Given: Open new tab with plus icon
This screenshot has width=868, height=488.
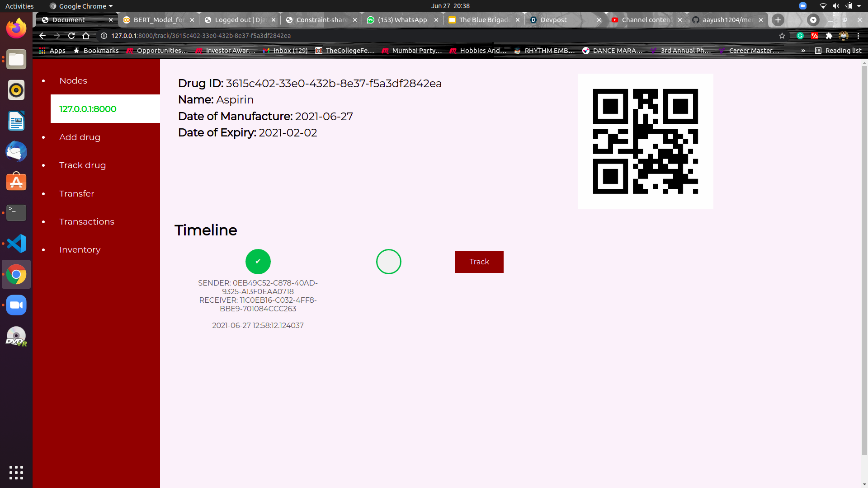Looking at the screenshot, I should (778, 20).
